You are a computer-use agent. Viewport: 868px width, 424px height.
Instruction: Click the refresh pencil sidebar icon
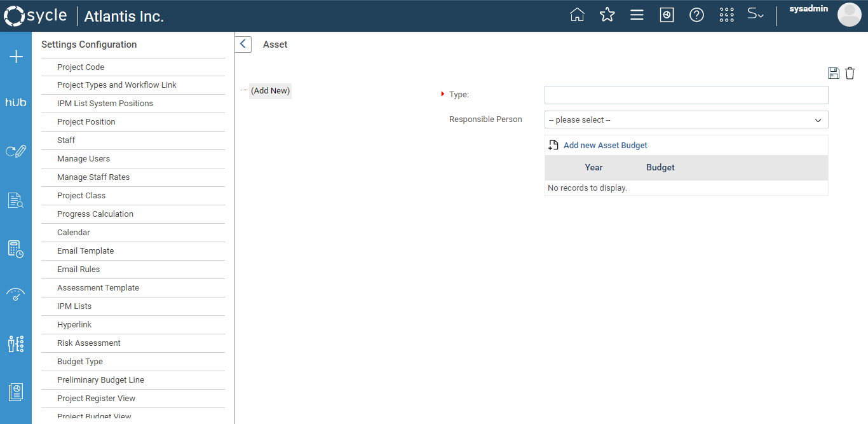16,151
